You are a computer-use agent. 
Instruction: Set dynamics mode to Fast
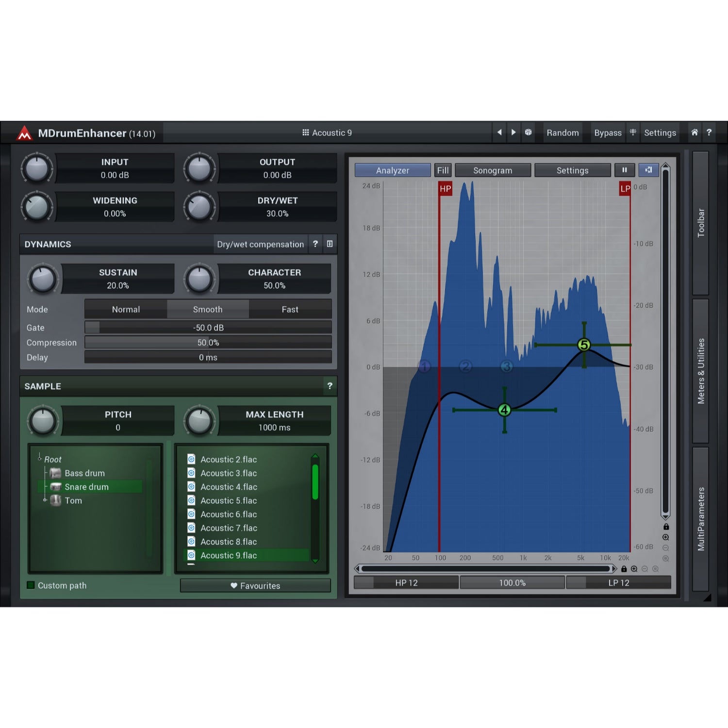(290, 309)
